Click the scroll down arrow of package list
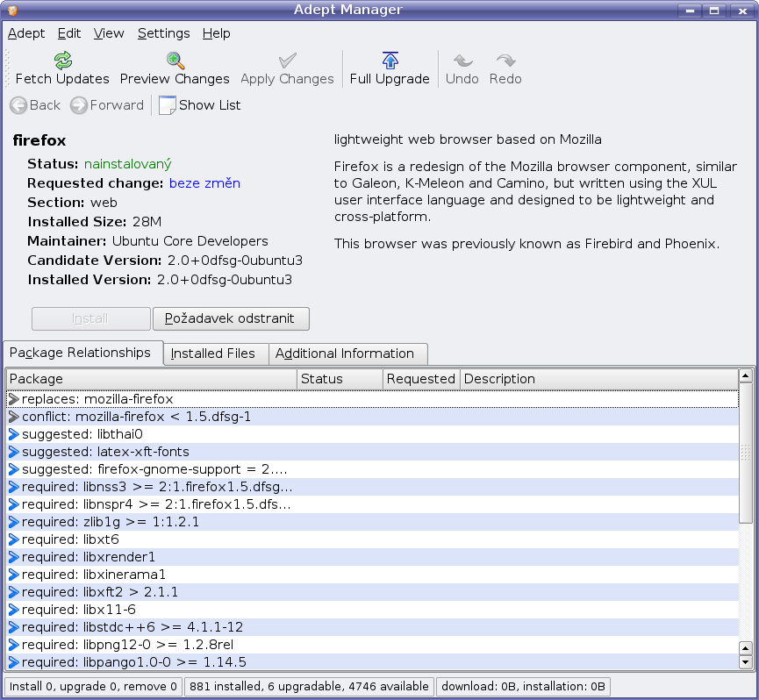Viewport: 759px width, 700px height. 746,662
